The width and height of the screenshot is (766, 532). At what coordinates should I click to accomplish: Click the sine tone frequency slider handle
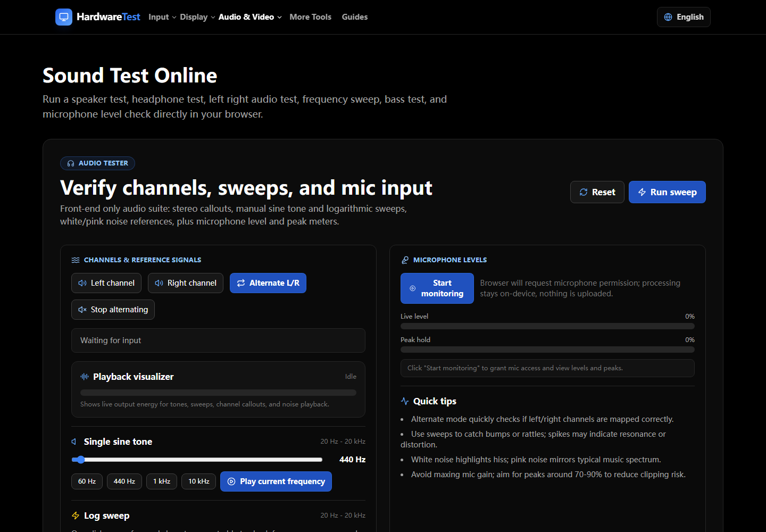(80, 460)
